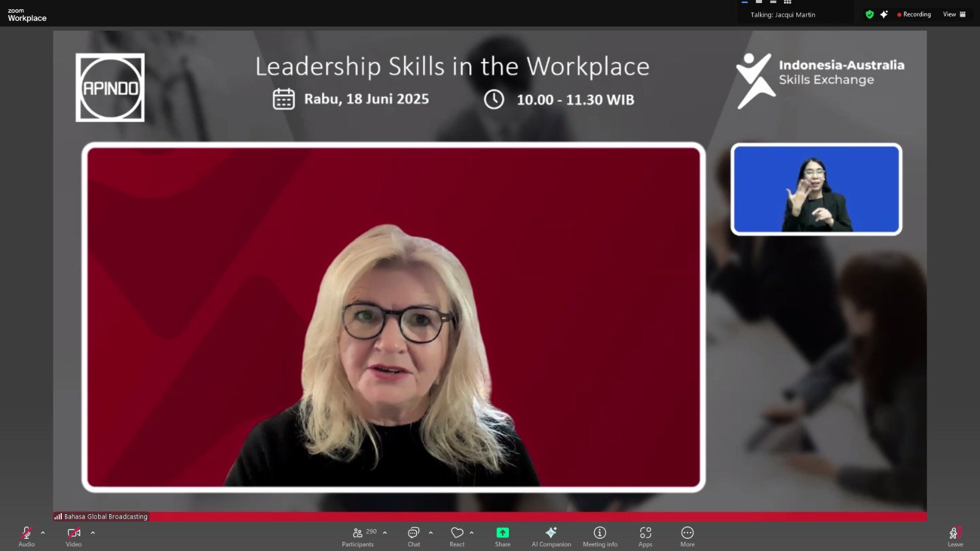Select the main speaker video tile

(393, 317)
